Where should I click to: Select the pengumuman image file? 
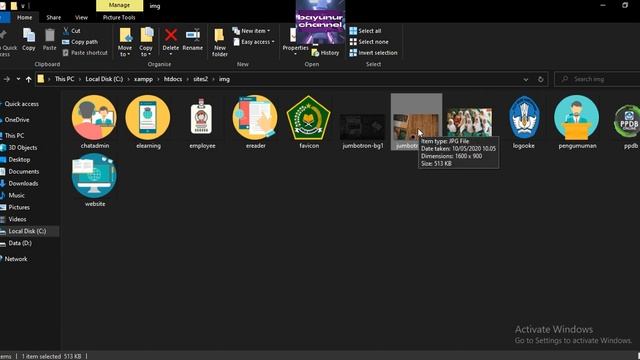point(577,122)
